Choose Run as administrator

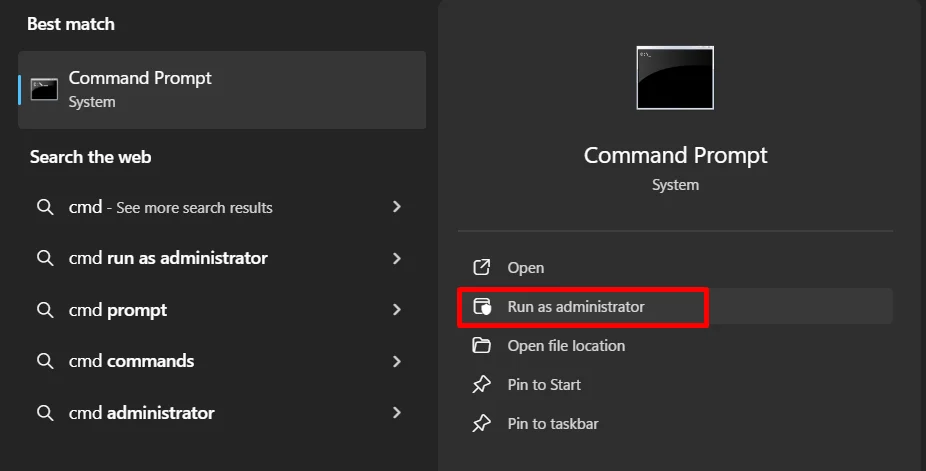(675, 306)
